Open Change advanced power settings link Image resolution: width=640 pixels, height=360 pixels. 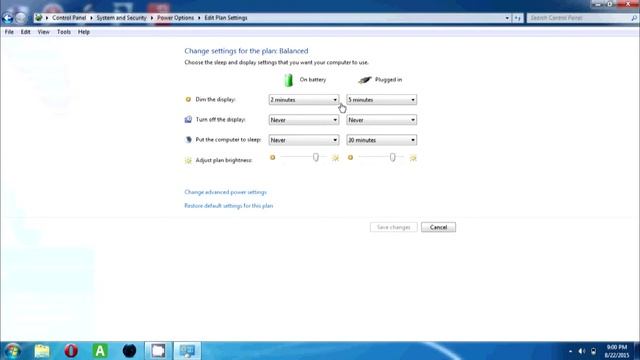click(x=225, y=192)
